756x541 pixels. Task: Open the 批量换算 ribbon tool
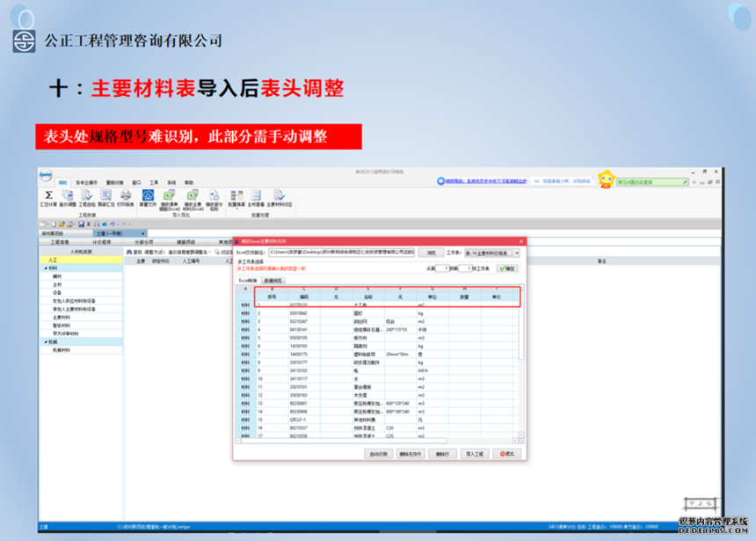[236, 195]
